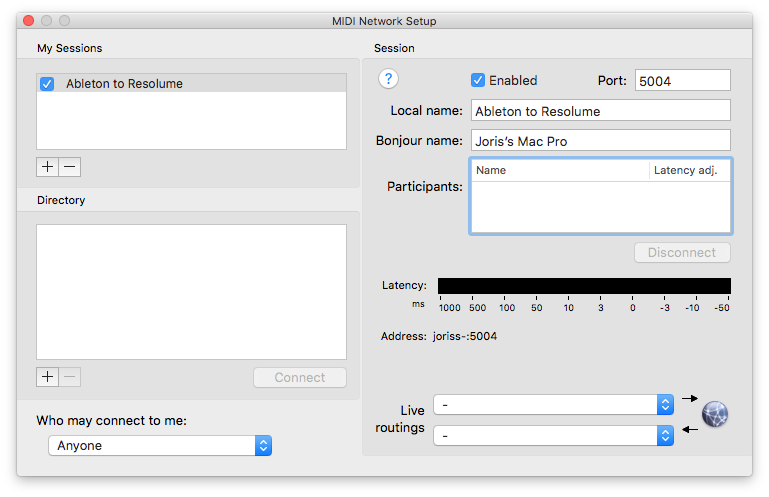The width and height of the screenshot is (769, 497).
Task: Click the network globe icon
Action: [715, 414]
